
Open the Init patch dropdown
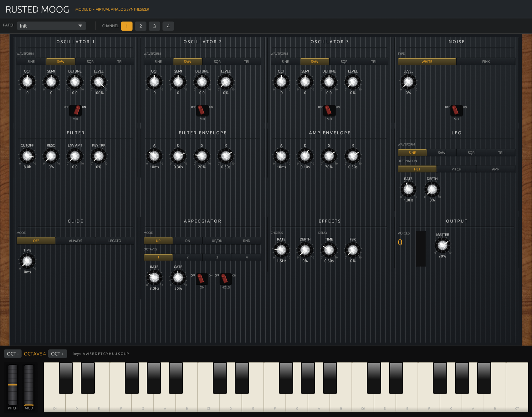[x=51, y=26]
